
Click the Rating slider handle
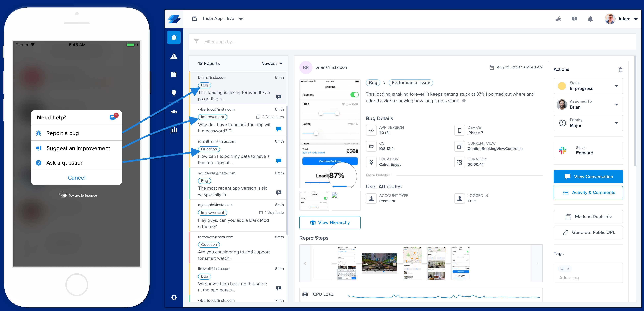coord(316,133)
